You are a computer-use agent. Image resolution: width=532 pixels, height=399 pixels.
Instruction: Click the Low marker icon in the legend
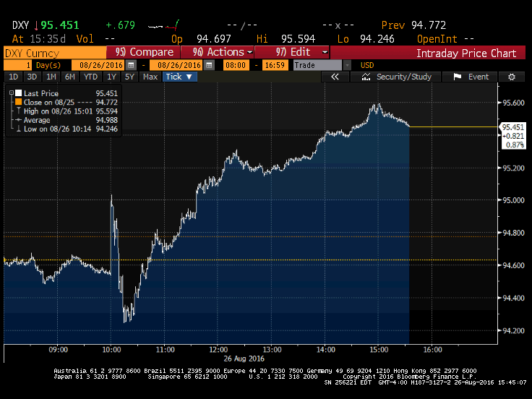18,129
